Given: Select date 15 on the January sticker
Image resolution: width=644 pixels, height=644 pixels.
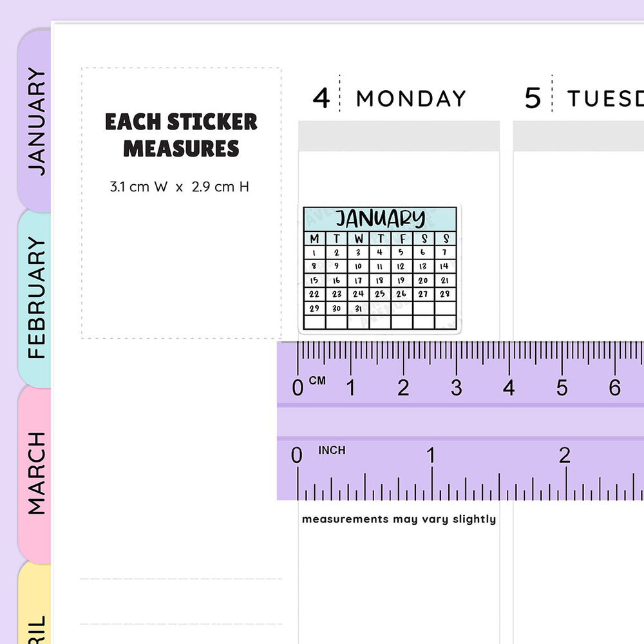Looking at the screenshot, I should [314, 280].
